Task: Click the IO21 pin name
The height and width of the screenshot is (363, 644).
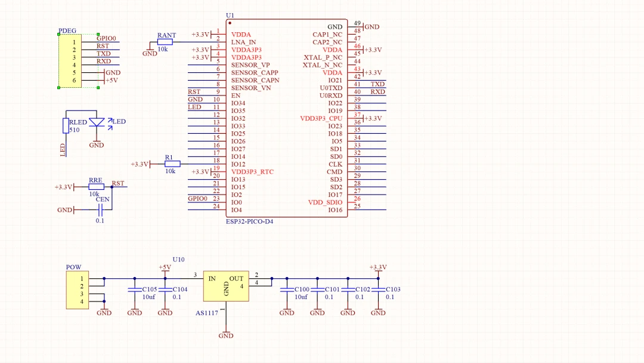Action: [335, 80]
